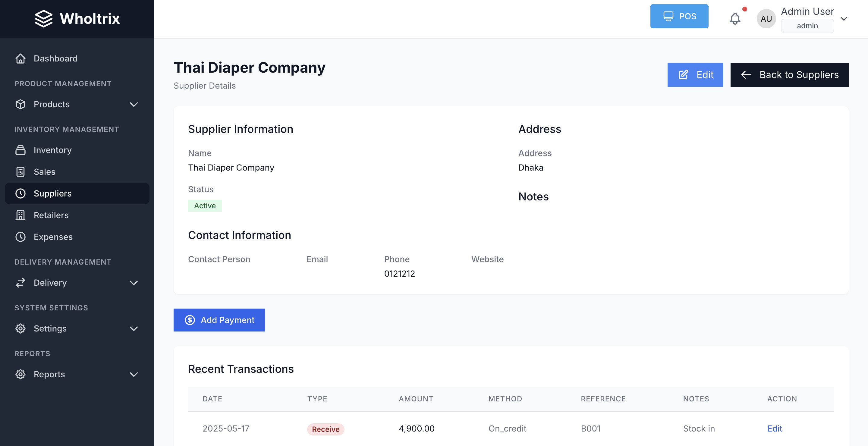Screen dimensions: 868x446
Task: Click the Expenses clock icon
Action: click(20, 237)
